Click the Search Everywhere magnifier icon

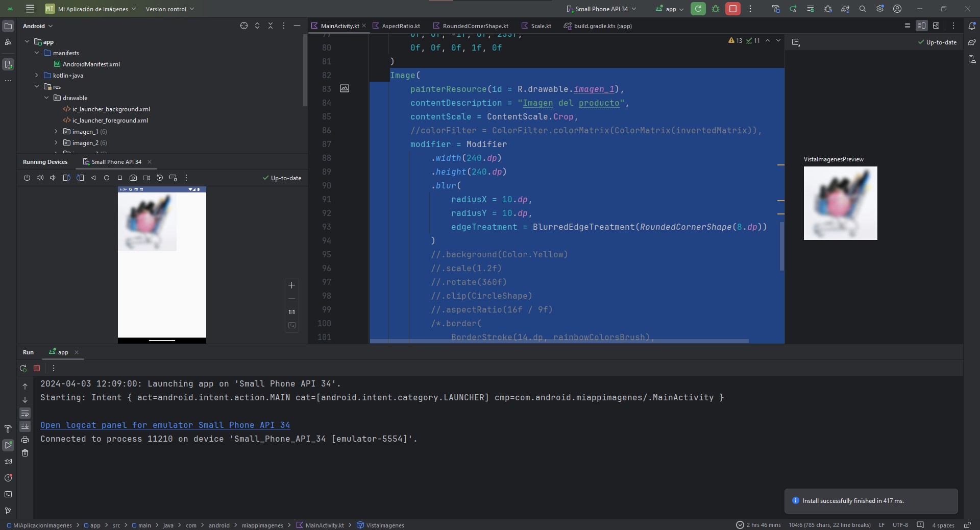point(863,9)
